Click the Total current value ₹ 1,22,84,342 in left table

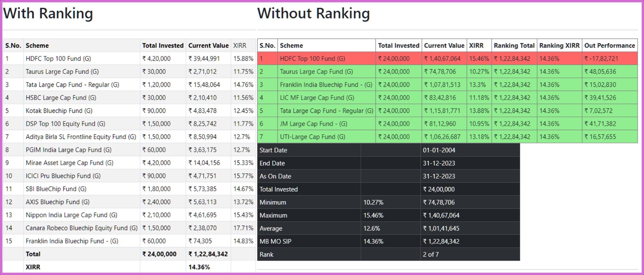tap(208, 254)
